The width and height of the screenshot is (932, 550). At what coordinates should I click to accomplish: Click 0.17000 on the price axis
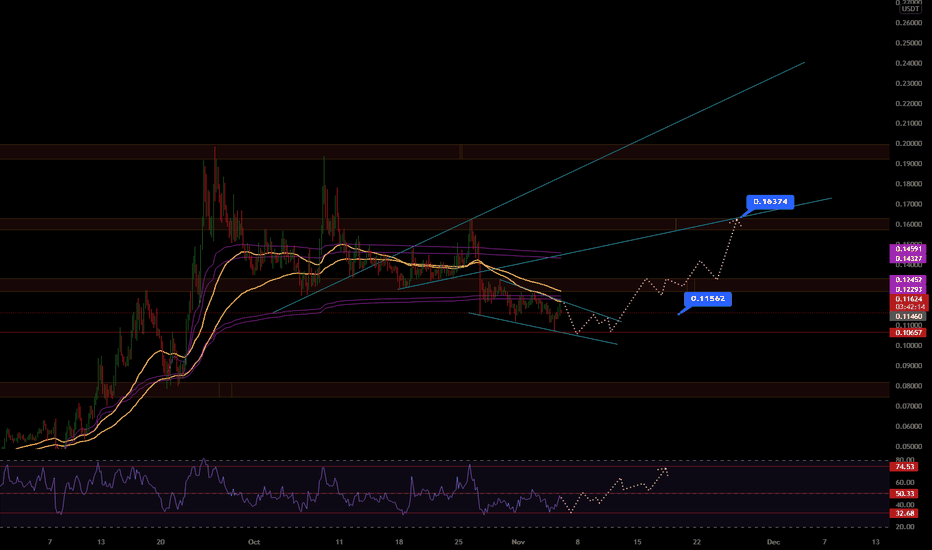click(909, 205)
